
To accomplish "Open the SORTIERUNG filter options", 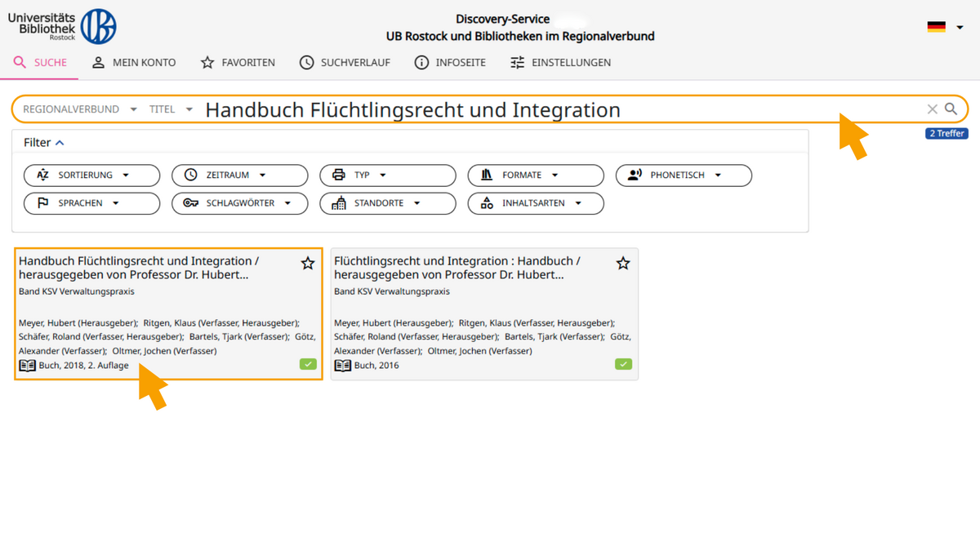I will pos(91,175).
